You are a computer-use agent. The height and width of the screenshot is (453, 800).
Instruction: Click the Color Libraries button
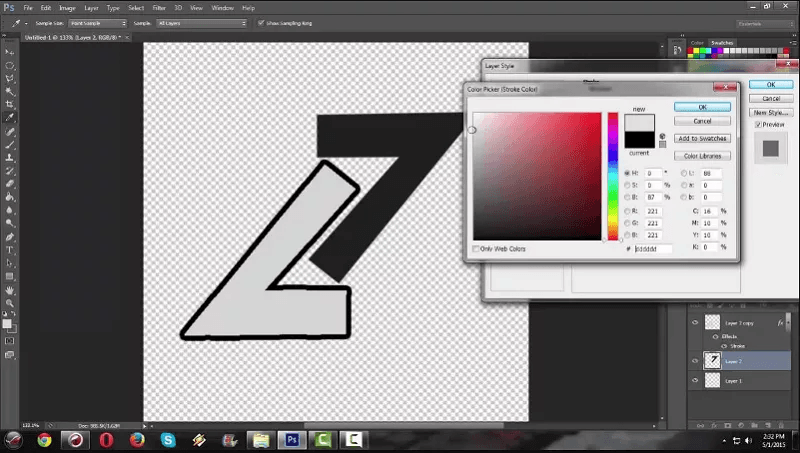(703, 156)
